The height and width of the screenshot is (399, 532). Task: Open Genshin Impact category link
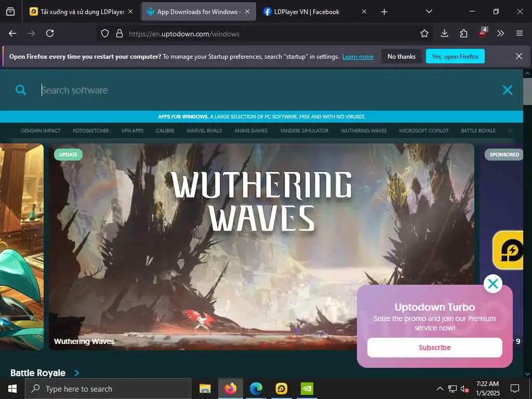tap(41, 130)
